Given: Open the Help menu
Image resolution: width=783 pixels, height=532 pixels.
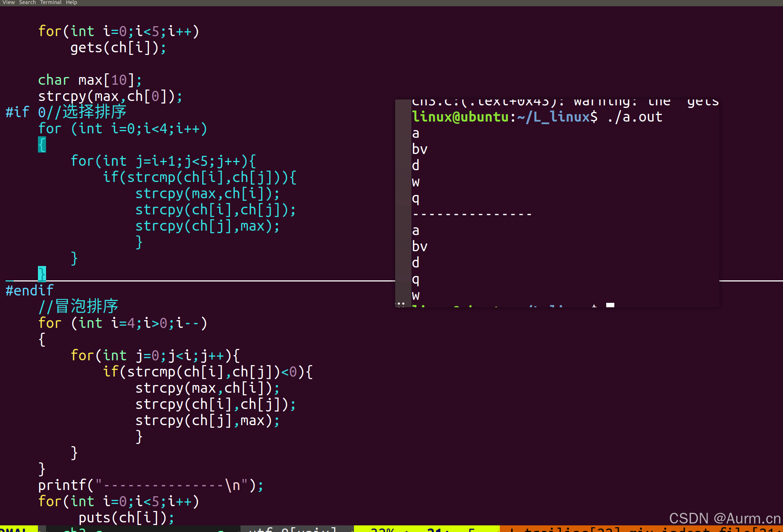Looking at the screenshot, I should tap(71, 3).
